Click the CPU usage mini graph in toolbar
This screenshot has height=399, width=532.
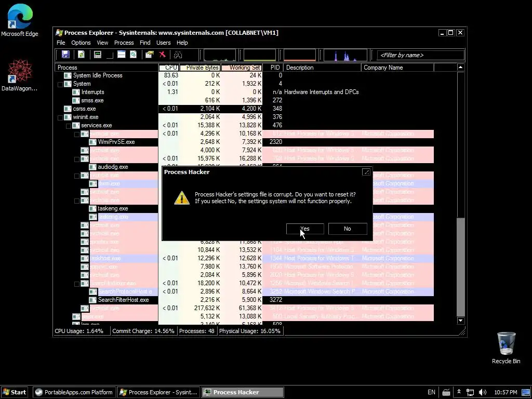[x=220, y=55]
